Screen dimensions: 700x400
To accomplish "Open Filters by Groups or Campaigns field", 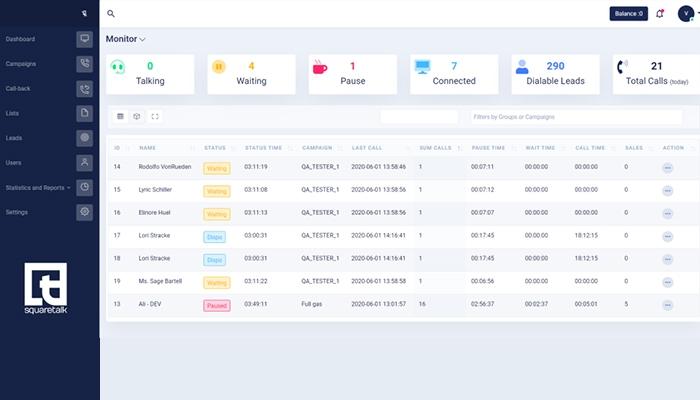I will pos(576,117).
